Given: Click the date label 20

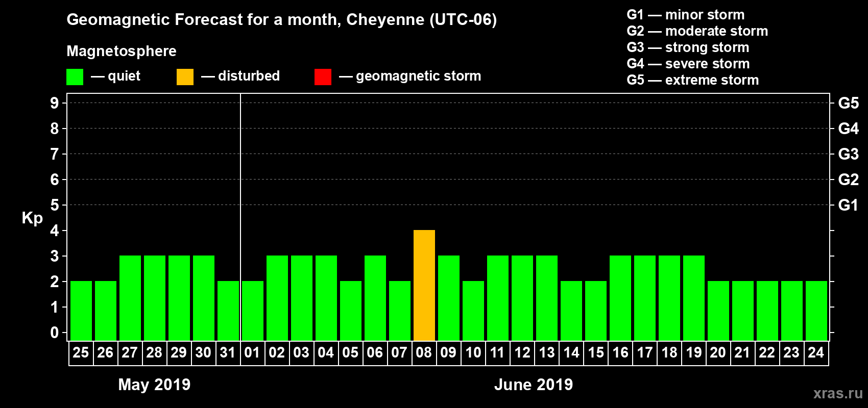Looking at the screenshot, I should 718,352.
